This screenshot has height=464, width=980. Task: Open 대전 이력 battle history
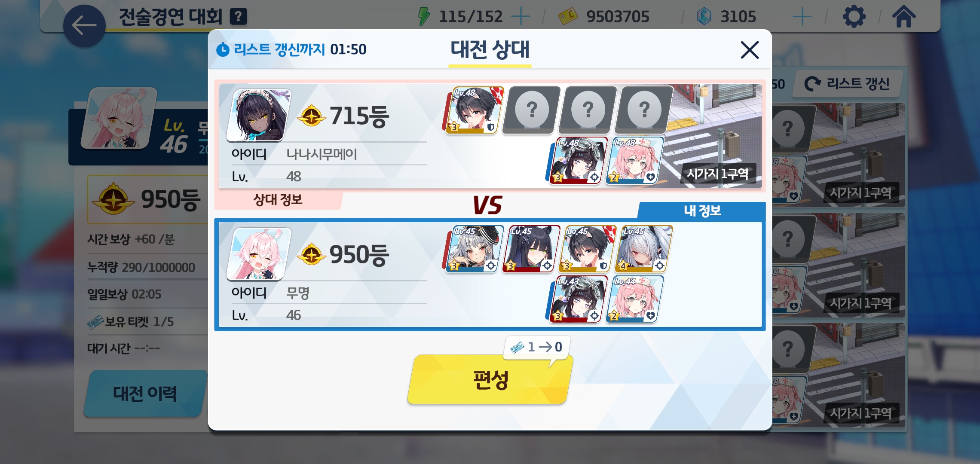[x=145, y=393]
